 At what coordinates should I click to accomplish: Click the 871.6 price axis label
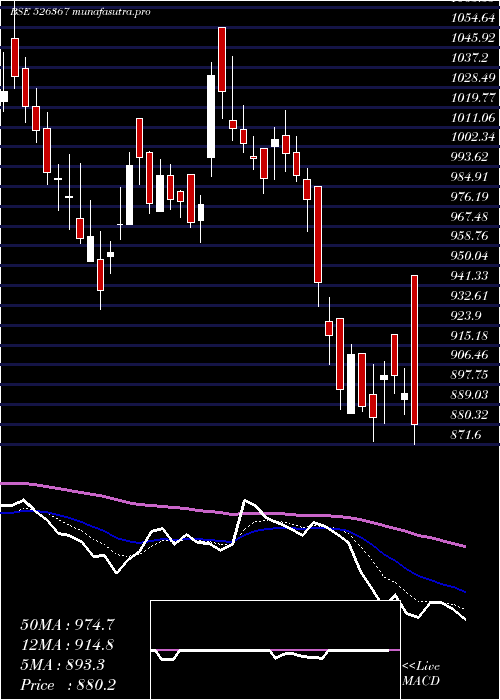[x=466, y=434]
